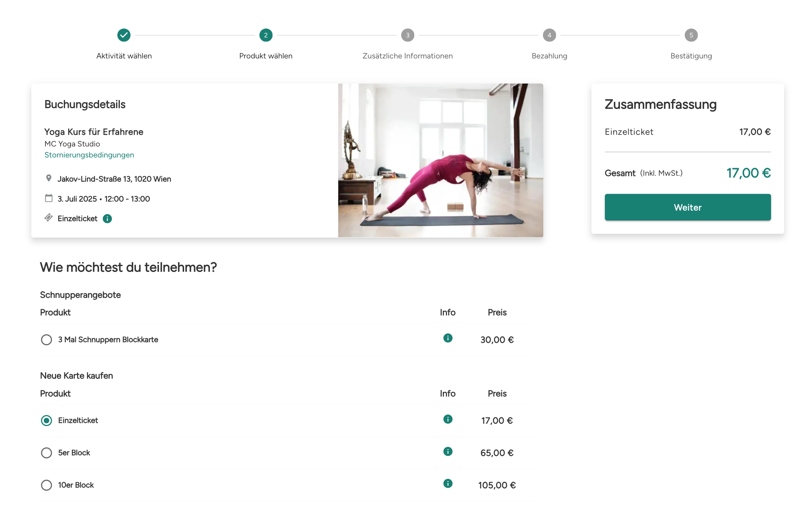812x514 pixels.
Task: Select the Bezahlung step circle
Action: point(549,35)
